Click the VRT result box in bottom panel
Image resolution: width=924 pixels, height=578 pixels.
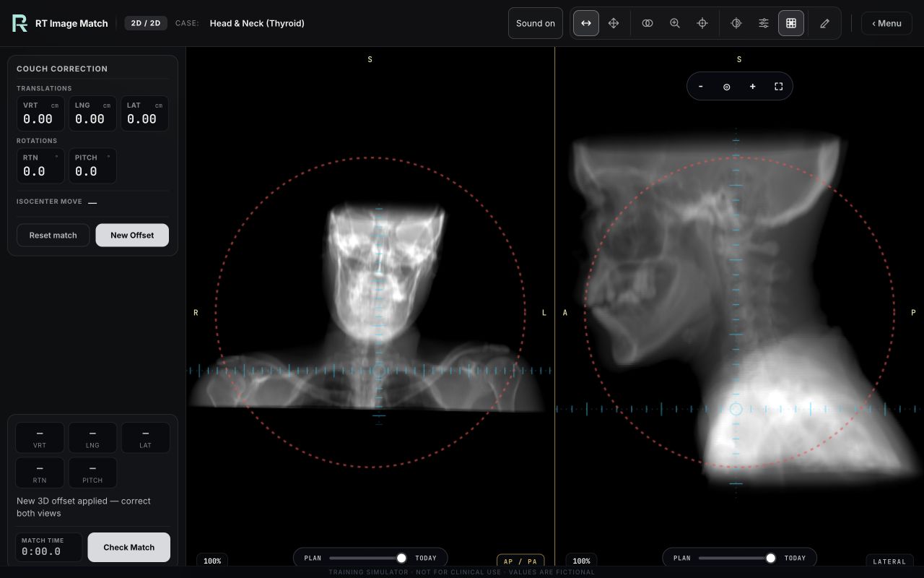(x=40, y=438)
